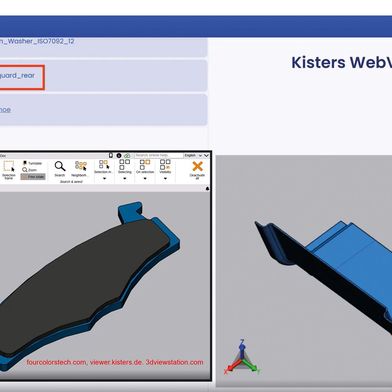Viewport: 392px width, 392px height.
Task: Click the round info icon in title bar
Action: tap(119, 156)
